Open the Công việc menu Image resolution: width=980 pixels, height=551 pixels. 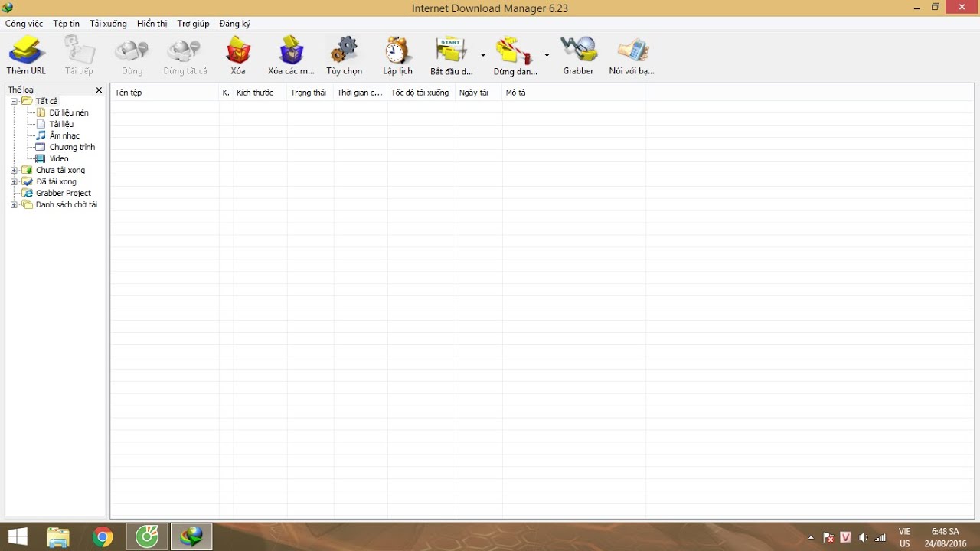click(24, 24)
